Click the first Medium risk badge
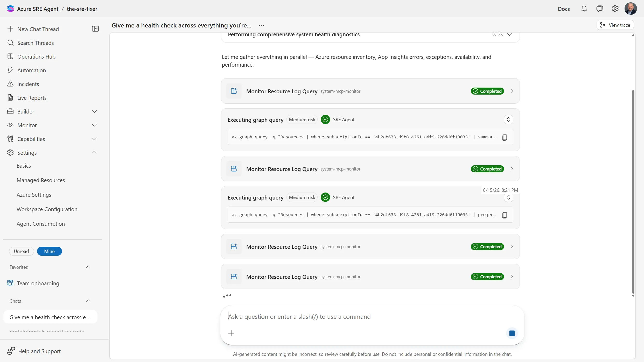The image size is (644, 362). point(302,119)
